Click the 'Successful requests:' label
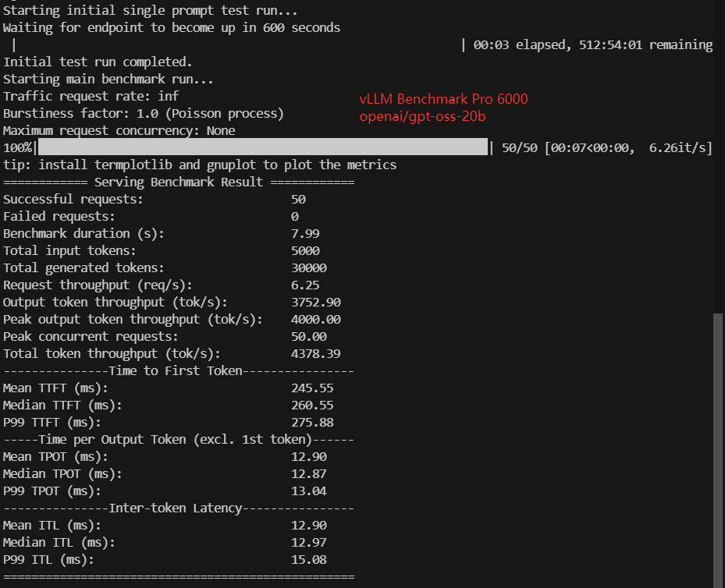This screenshot has height=588, width=725. (73, 199)
